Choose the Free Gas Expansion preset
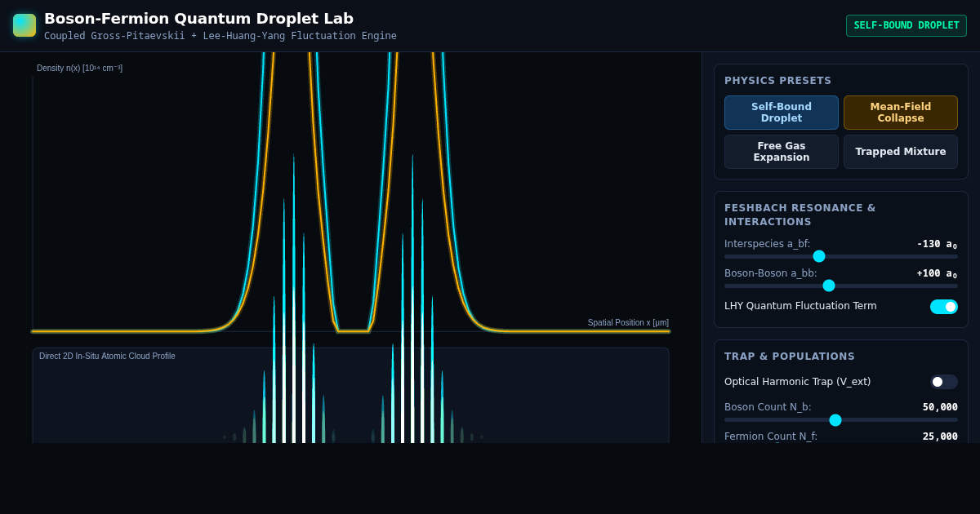Screen dimensions: 980x514 tap(782, 152)
